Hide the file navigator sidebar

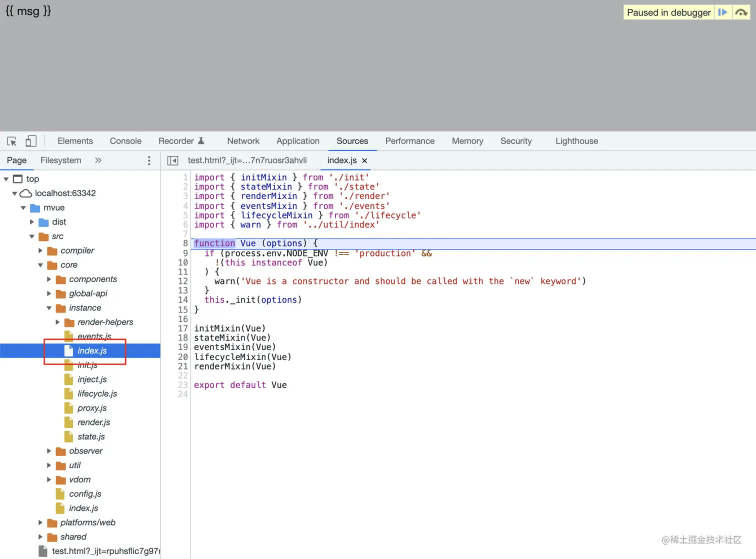click(172, 160)
